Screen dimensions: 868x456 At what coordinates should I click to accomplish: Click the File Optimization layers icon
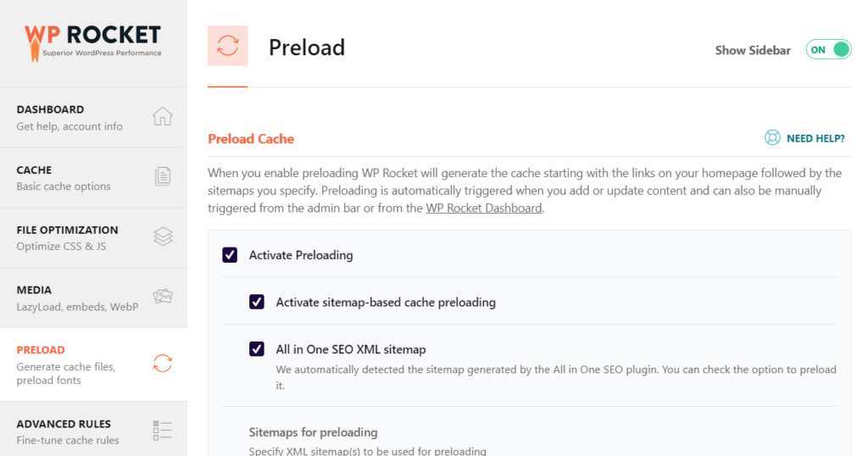click(163, 236)
